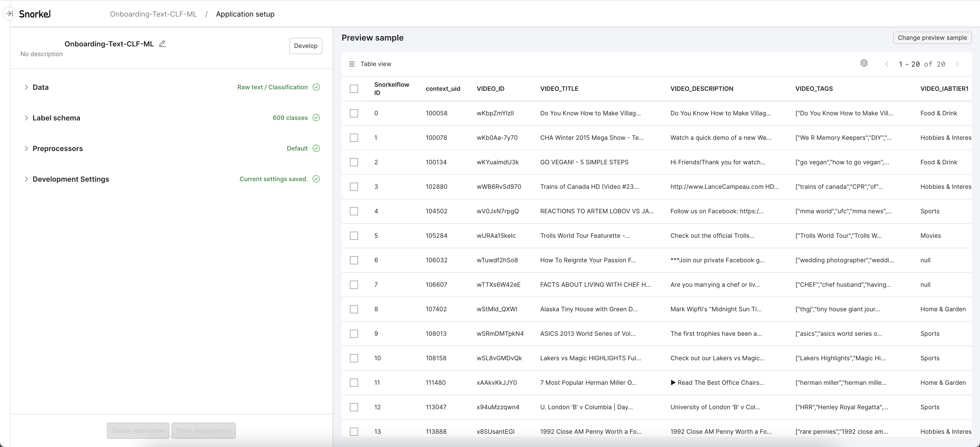The image size is (980, 447).
Task: Tick the checkbox for Snorkelflow ID 4
Action: pos(354,211)
